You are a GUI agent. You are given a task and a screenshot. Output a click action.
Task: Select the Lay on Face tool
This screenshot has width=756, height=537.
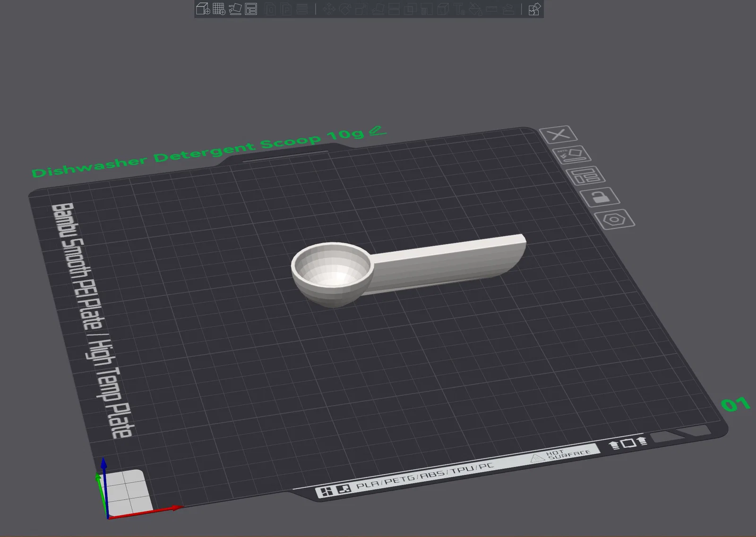(x=378, y=9)
